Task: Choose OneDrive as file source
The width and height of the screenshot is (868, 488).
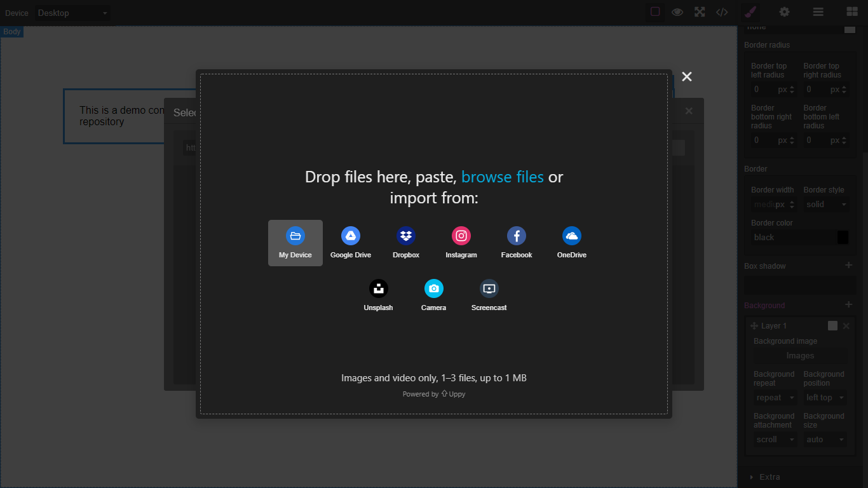Action: tap(571, 242)
